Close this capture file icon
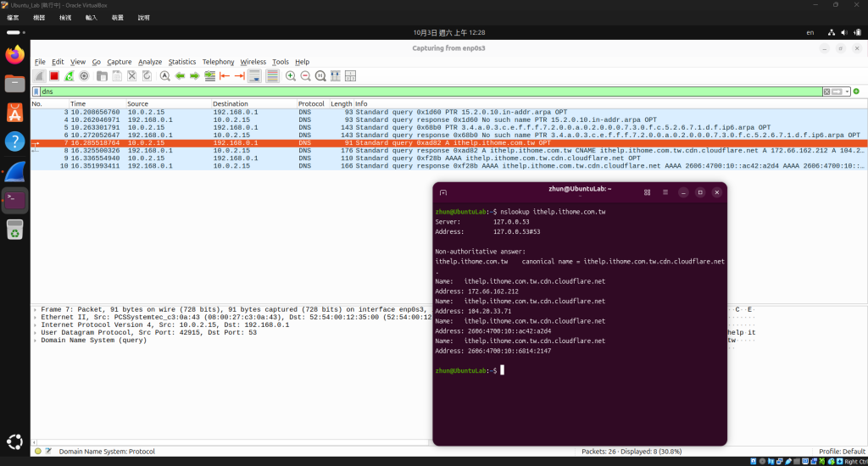This screenshot has height=466, width=868. [x=131, y=76]
